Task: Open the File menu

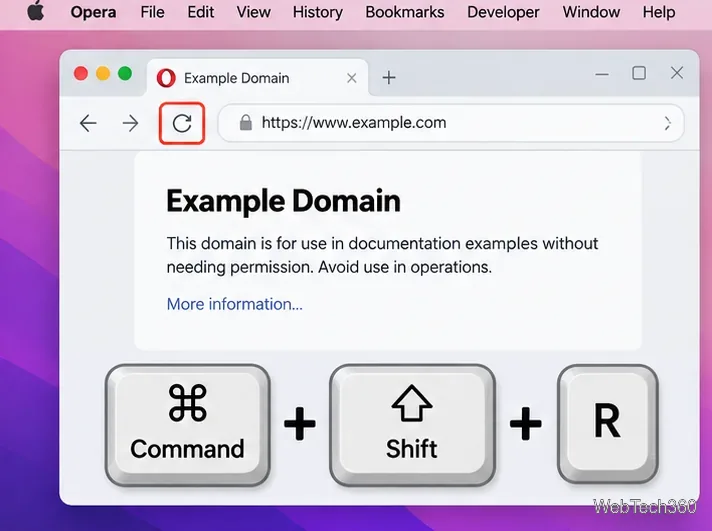Action: (152, 12)
